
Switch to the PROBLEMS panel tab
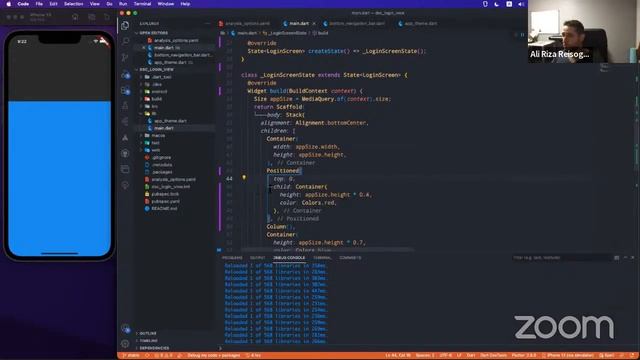tap(232, 258)
